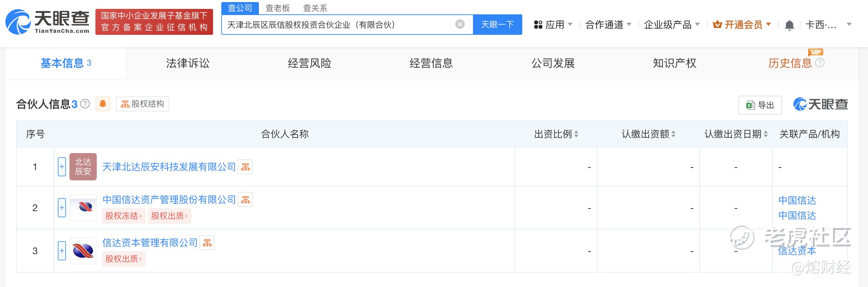Viewport: 868px width, 287px height.
Task: Click the 北达辰安 company logo thumbnail
Action: tap(83, 167)
